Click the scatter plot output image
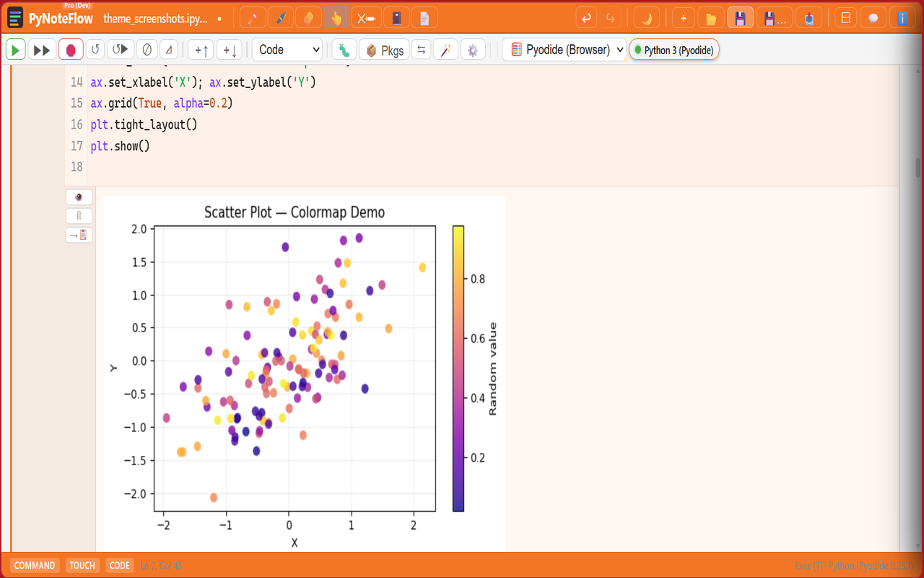This screenshot has width=924, height=578. pyautogui.click(x=304, y=374)
